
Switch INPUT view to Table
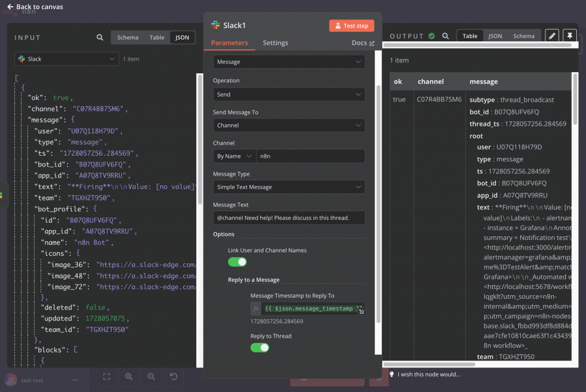157,37
